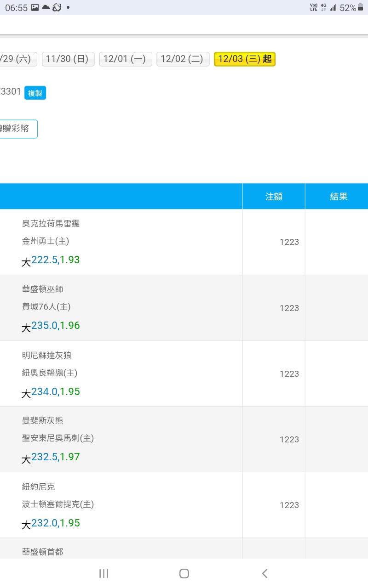This screenshot has width=368, height=588.
Task: Click the 轉贈彩幣 gift coins button
Action: (17, 129)
